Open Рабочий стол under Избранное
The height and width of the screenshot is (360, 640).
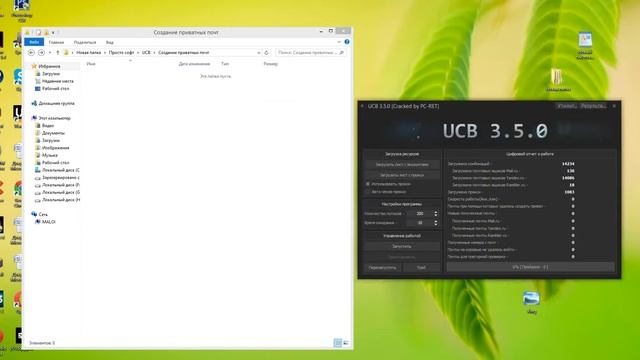pyautogui.click(x=56, y=89)
